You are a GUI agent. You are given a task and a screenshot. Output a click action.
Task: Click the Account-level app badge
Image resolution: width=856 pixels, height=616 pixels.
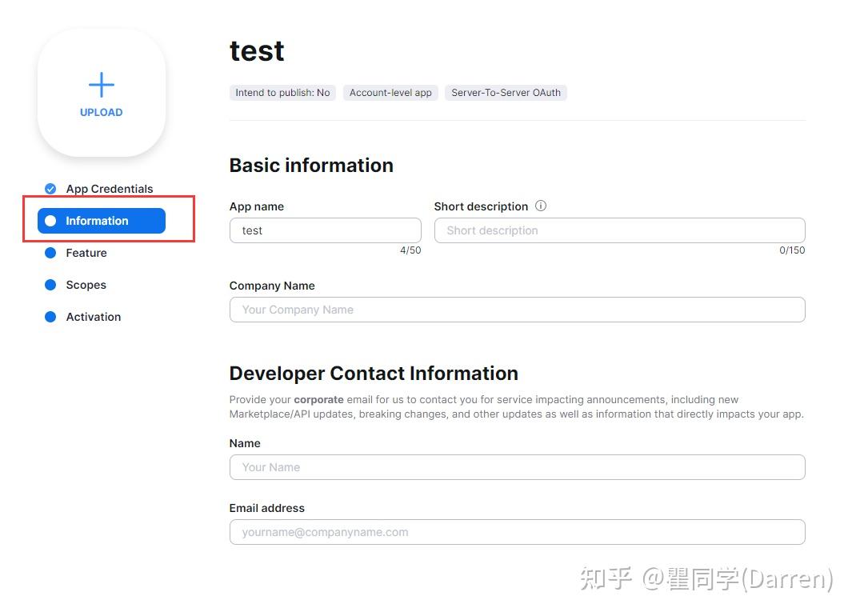(x=390, y=92)
